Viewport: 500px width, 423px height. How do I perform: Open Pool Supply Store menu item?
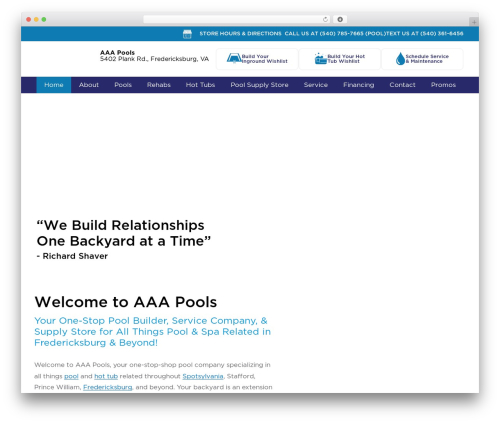pos(259,85)
